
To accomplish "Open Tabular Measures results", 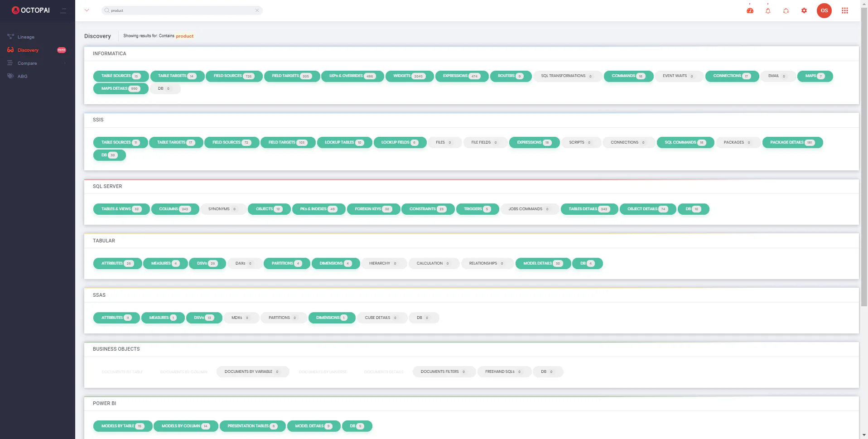I will pyautogui.click(x=165, y=264).
